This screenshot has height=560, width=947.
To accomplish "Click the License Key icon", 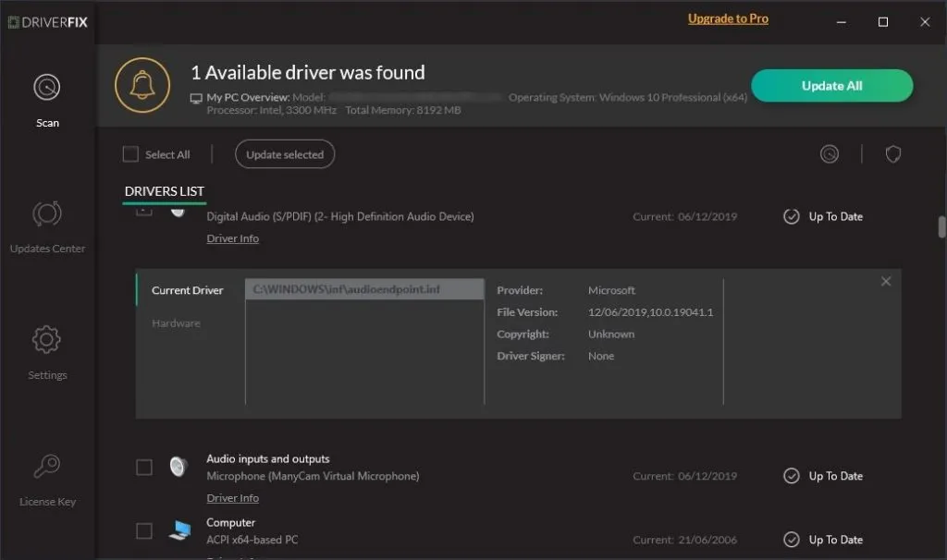I will pos(46,467).
